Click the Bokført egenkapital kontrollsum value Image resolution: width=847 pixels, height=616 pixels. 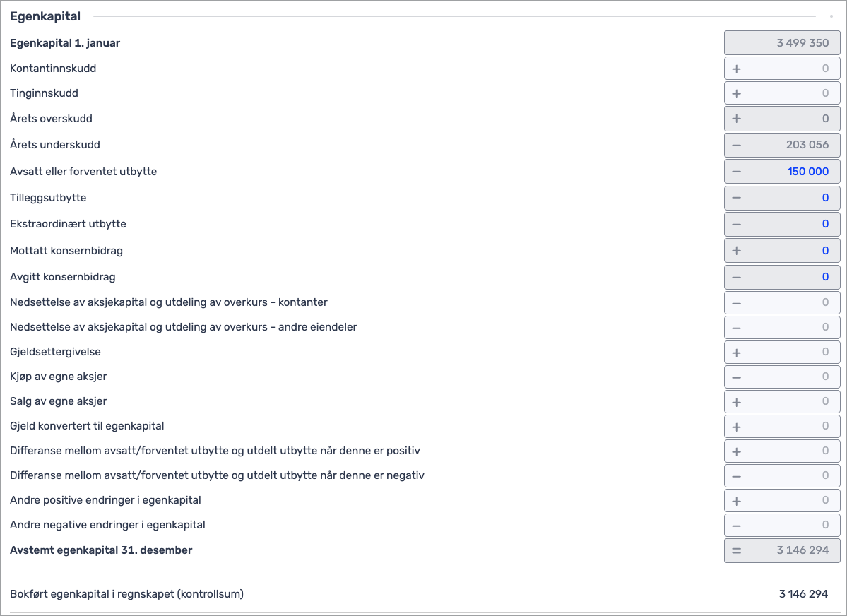point(803,594)
